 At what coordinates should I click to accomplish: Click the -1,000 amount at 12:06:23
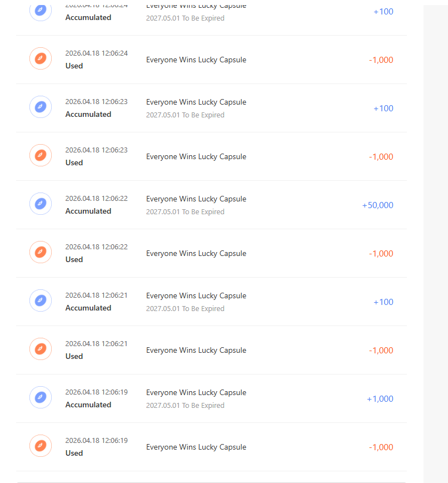pos(381,157)
